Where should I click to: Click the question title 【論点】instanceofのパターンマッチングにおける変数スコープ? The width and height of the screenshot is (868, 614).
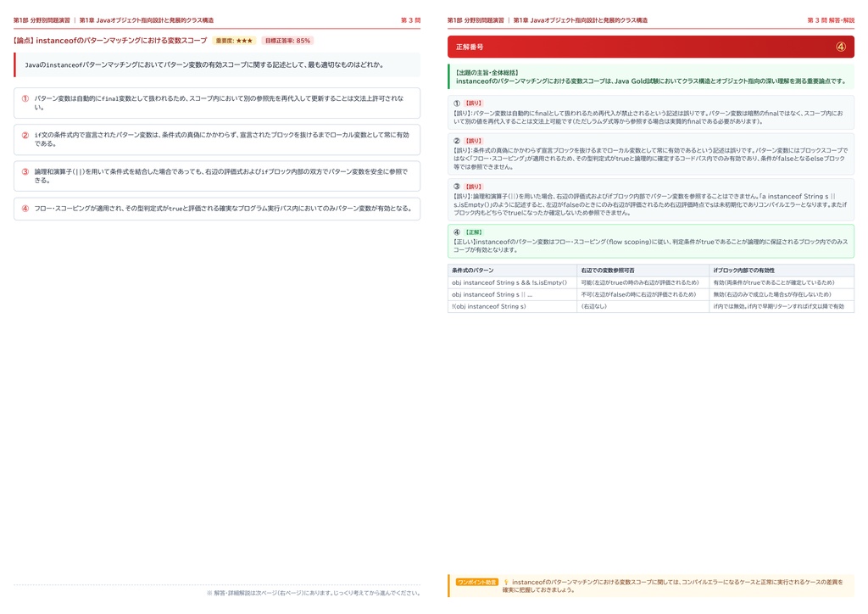click(110, 41)
